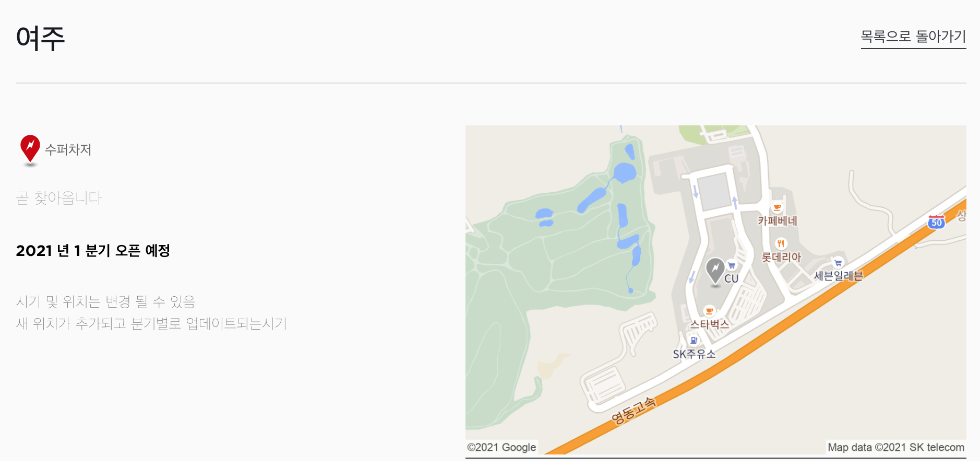Go back via 목록으로 돌아가기 link
The image size is (980, 467).
[x=913, y=37]
